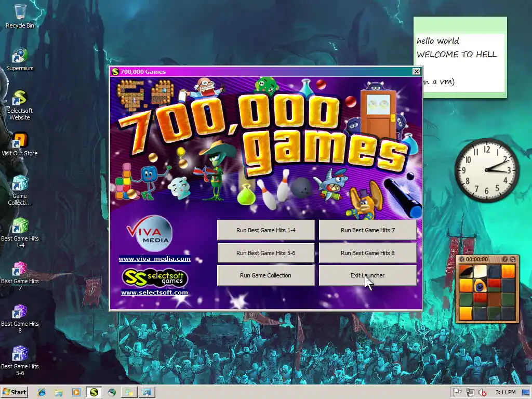
Task: Click the analog clock gadget
Action: [x=486, y=170]
